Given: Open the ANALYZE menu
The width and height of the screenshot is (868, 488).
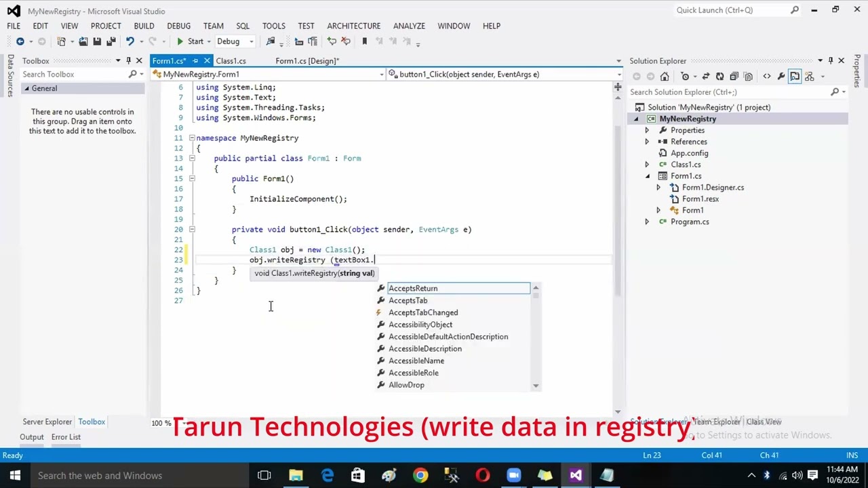Looking at the screenshot, I should 409,26.
